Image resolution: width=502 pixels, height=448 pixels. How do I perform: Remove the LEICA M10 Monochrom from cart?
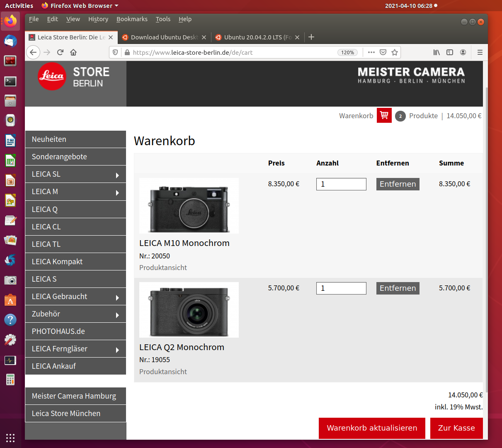point(398,184)
